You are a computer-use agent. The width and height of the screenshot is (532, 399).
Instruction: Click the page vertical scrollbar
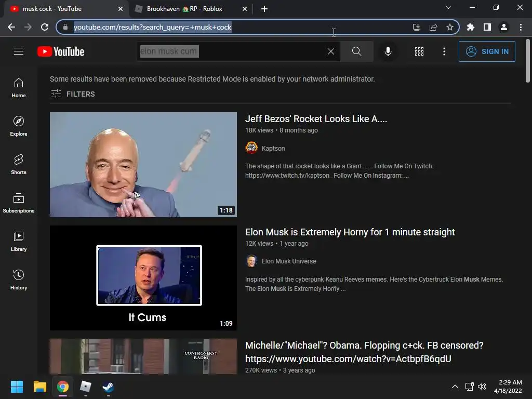click(528, 61)
